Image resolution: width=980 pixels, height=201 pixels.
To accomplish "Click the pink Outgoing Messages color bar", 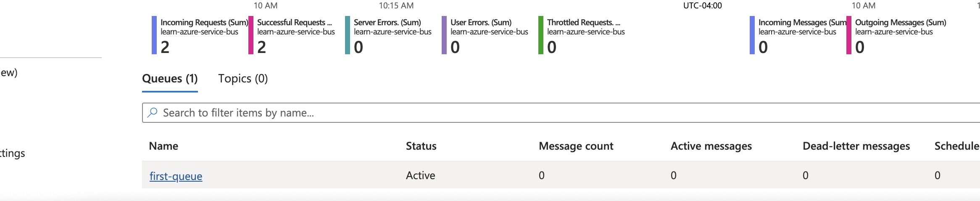I will pos(849,35).
